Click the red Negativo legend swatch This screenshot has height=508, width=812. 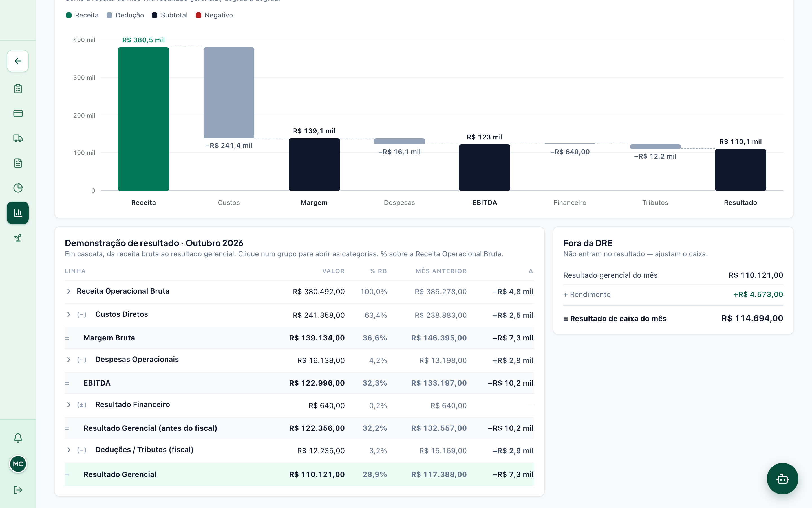click(x=198, y=15)
